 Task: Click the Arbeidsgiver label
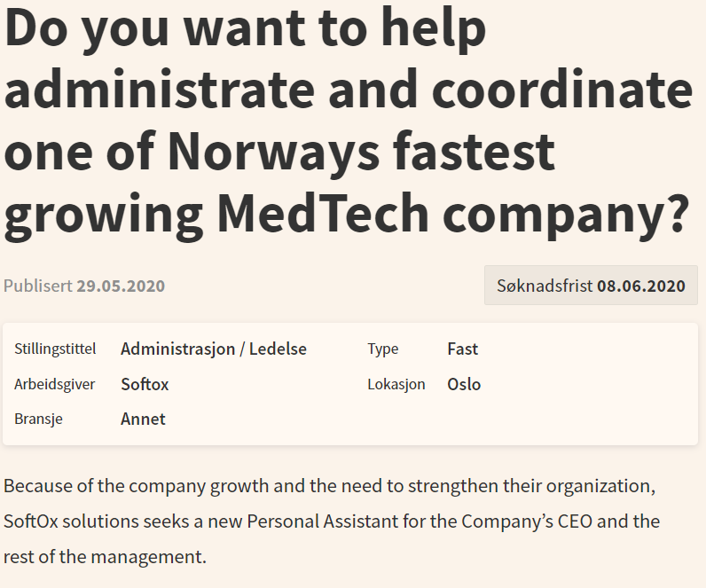pos(54,385)
